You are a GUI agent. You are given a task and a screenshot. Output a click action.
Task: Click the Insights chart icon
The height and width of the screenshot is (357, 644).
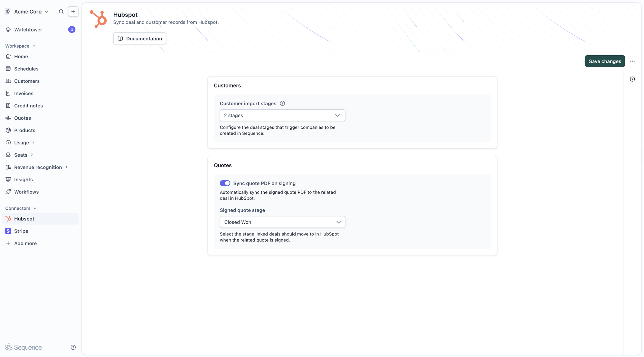pyautogui.click(x=8, y=179)
